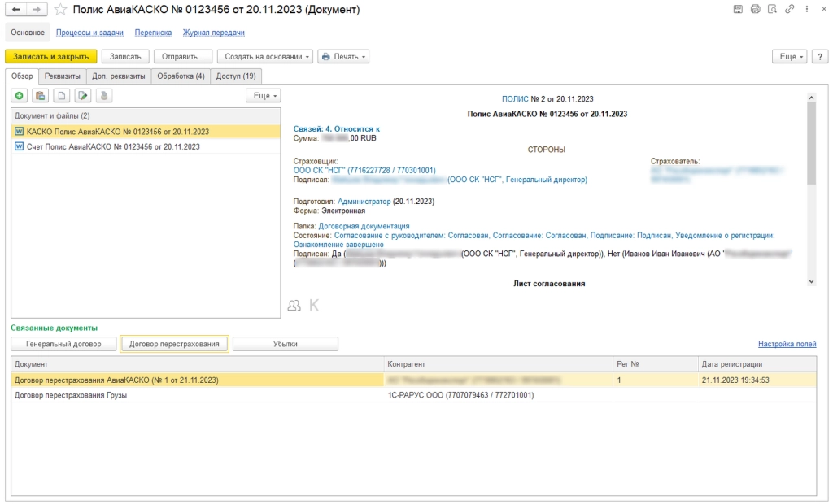Viewport: 833px width, 504px height.
Task: Open the participants icon below file list
Action: (294, 306)
